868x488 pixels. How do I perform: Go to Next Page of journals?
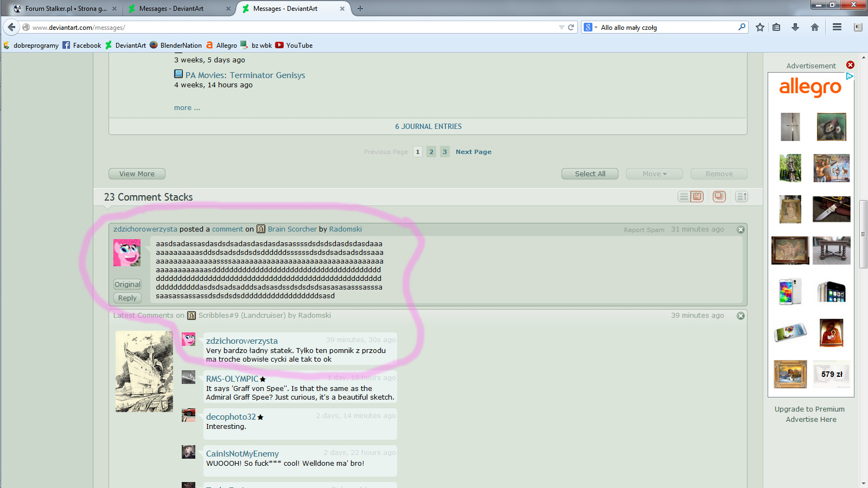click(x=473, y=152)
